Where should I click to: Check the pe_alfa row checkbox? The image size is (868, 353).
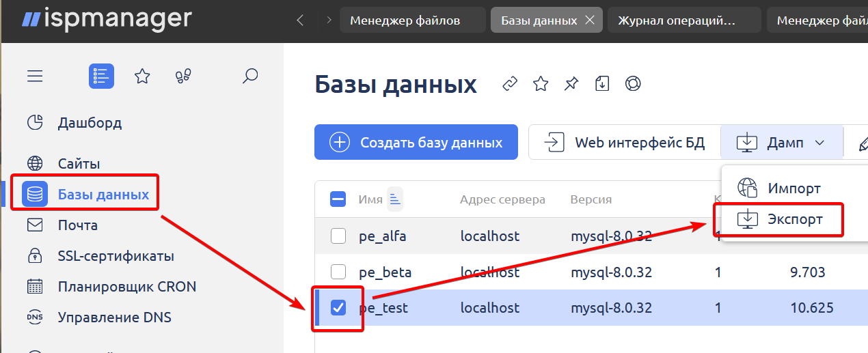[338, 236]
